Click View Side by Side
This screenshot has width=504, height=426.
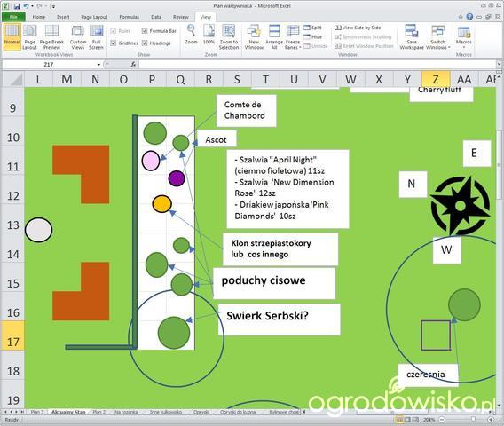coord(358,28)
